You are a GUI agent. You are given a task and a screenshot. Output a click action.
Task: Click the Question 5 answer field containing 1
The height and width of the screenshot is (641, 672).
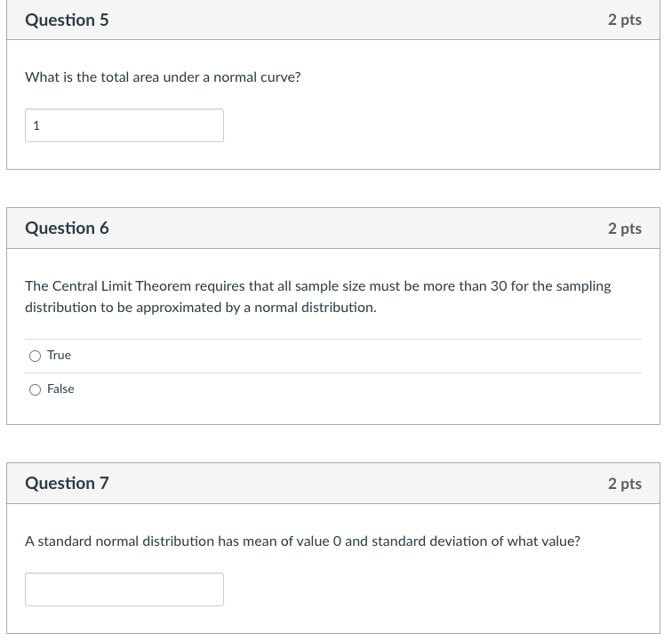click(124, 125)
